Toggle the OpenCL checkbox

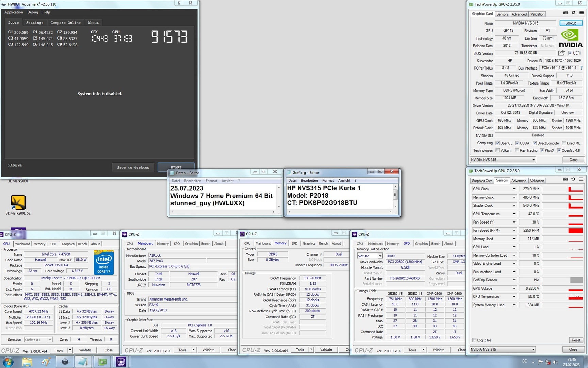497,143
